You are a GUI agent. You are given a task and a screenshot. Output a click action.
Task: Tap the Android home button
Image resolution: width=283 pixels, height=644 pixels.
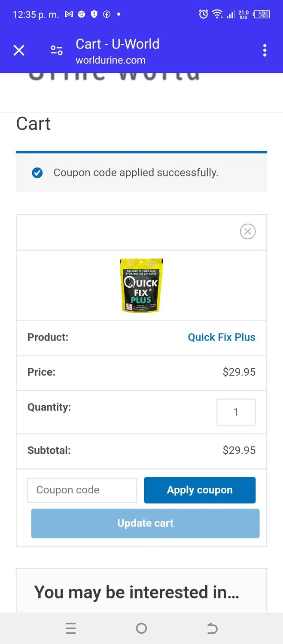click(x=141, y=629)
